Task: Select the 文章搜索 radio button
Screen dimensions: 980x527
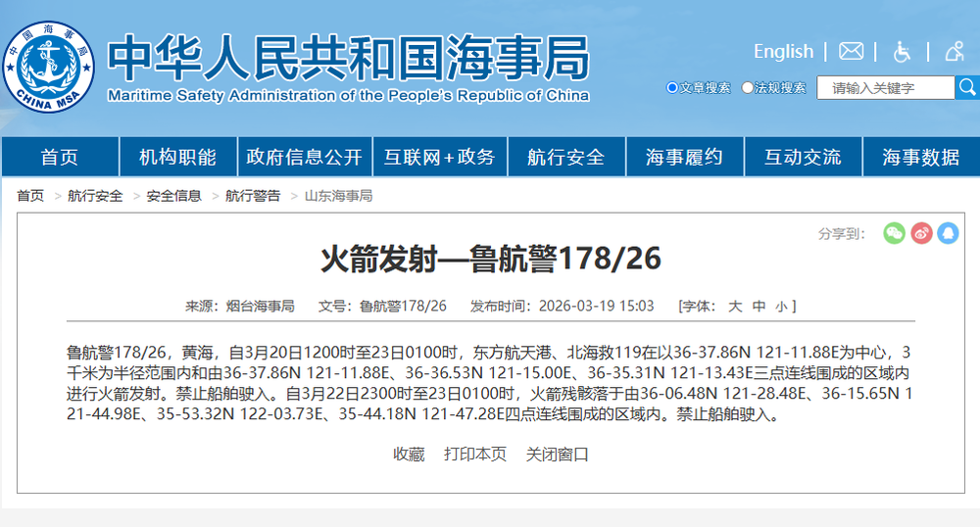Action: point(672,88)
